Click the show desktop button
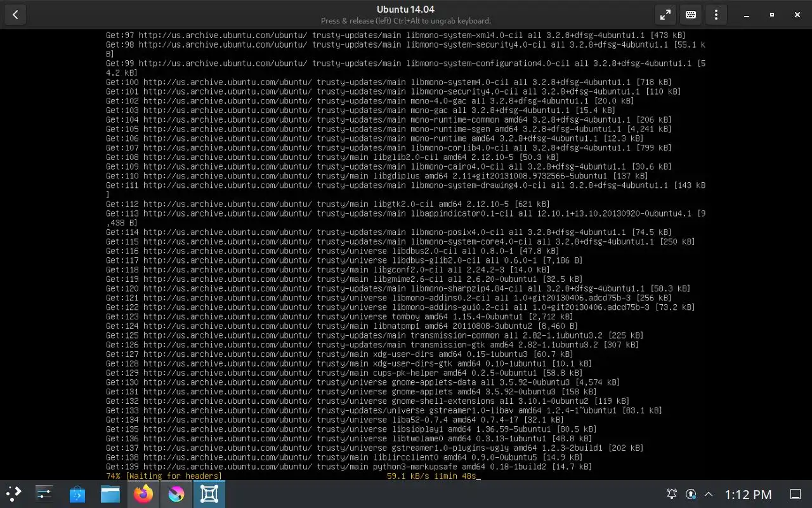Screen dimensions: 812x508 coord(795,494)
